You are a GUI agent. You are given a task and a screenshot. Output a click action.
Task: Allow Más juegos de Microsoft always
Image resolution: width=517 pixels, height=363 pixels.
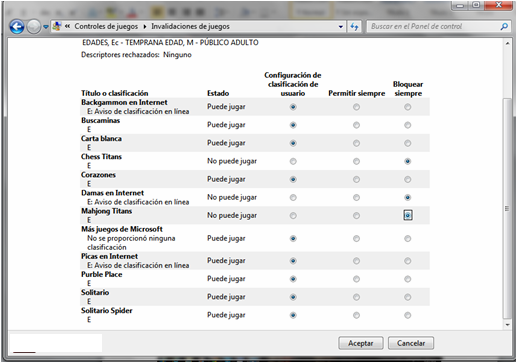pos(356,239)
